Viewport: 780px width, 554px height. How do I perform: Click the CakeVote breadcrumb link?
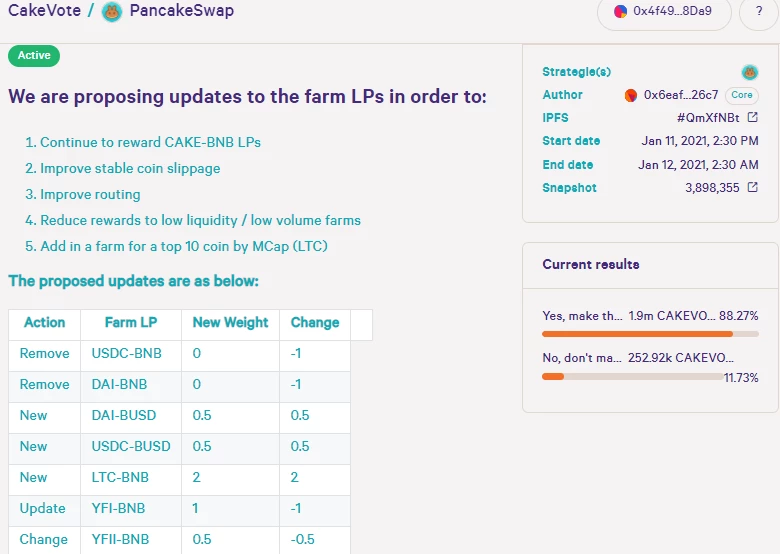(x=44, y=10)
